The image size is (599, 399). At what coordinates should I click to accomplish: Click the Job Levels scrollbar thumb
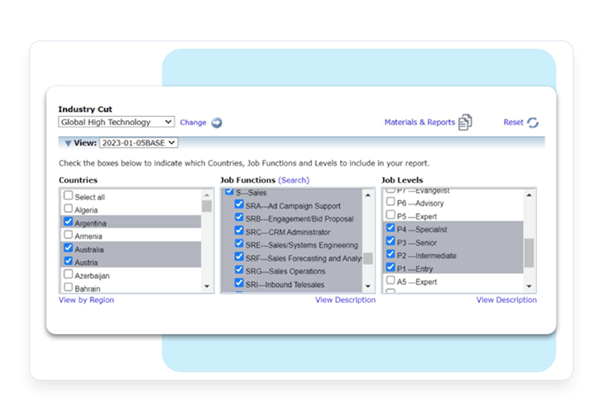529,253
